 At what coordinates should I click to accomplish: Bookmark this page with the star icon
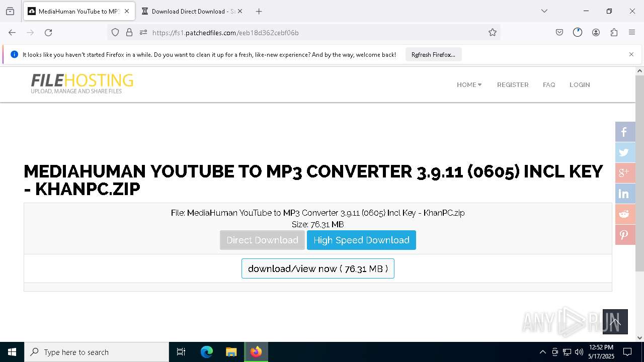pos(493,33)
